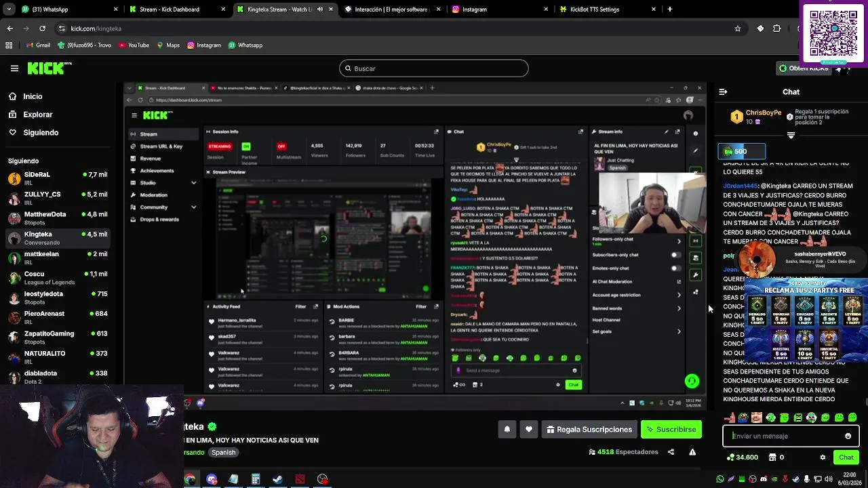Open the Kick shop icon showing 0

click(x=776, y=457)
